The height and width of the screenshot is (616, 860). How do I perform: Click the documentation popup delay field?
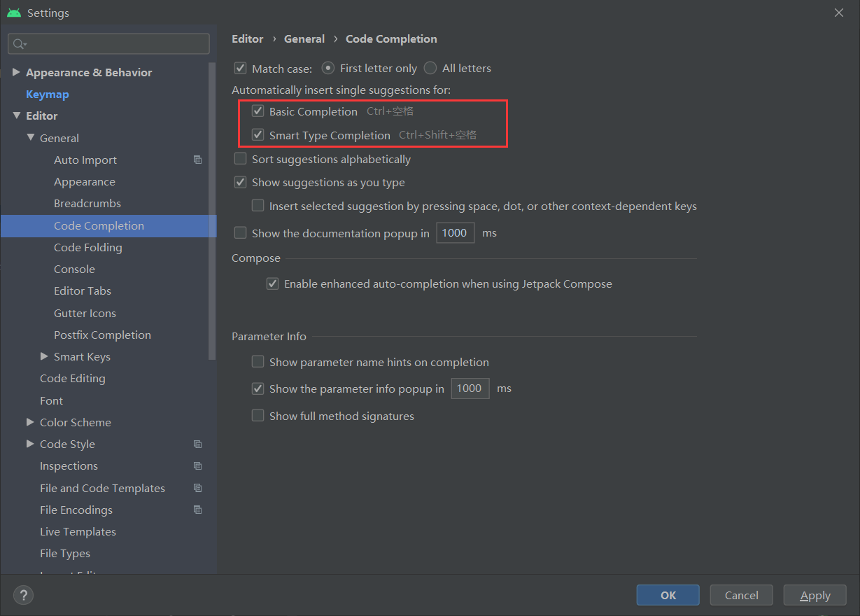[455, 233]
